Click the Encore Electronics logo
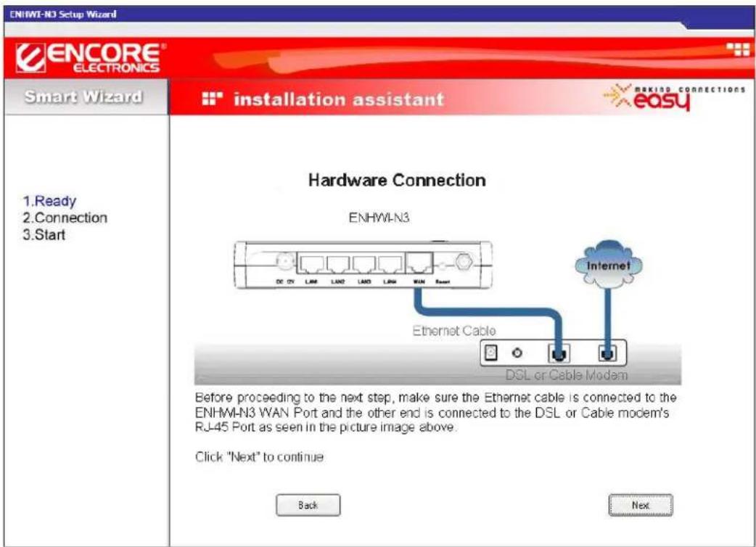The height and width of the screenshot is (547, 756). tap(91, 57)
